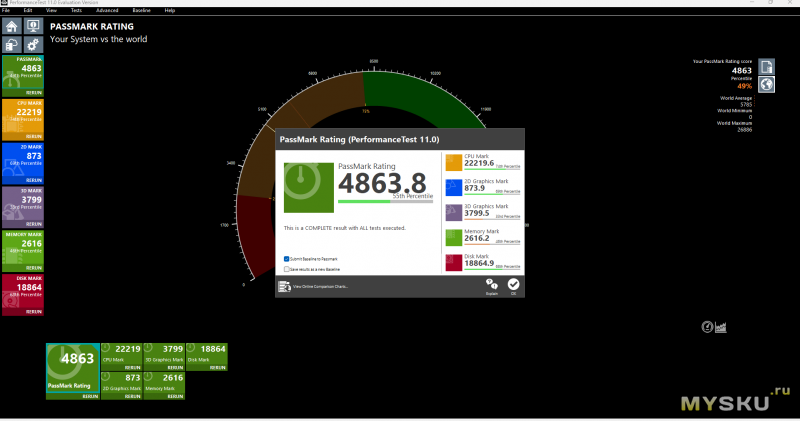Click the View Online Comparison Charts link
Image resolution: width=800 pixels, height=421 pixels.
tap(320, 287)
